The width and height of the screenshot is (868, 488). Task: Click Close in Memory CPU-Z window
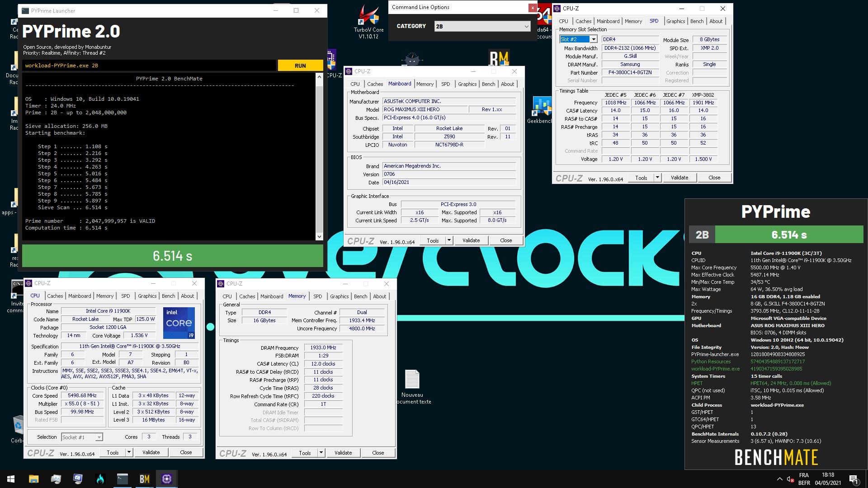[378, 453]
